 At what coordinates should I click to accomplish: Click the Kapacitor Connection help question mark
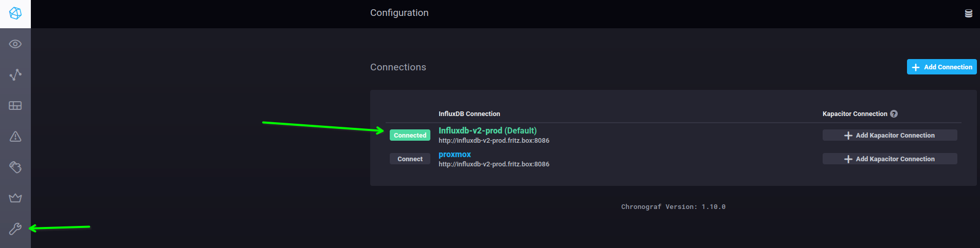click(894, 114)
